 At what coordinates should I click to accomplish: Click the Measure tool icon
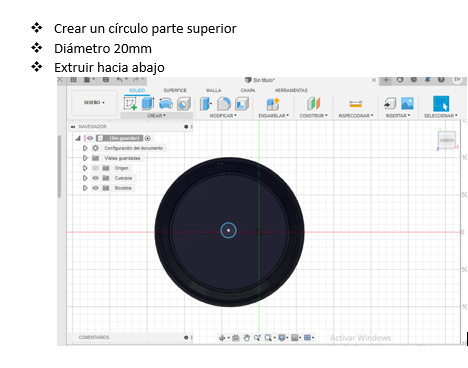point(356,104)
